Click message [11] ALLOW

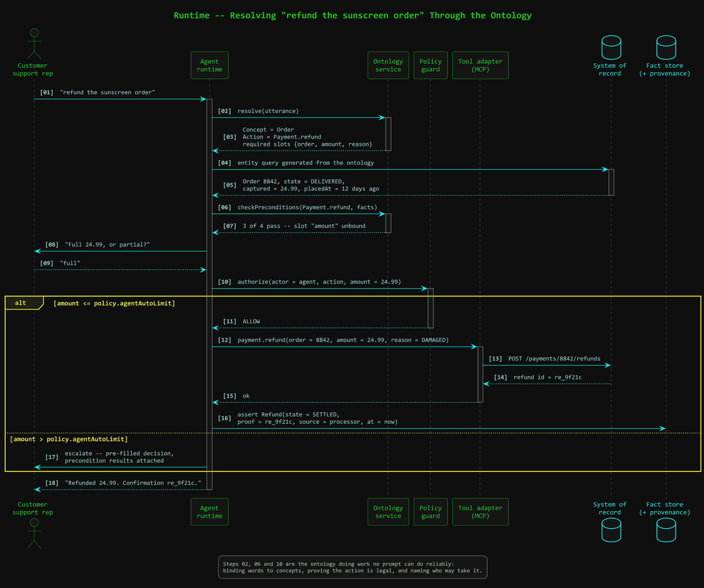(x=241, y=322)
